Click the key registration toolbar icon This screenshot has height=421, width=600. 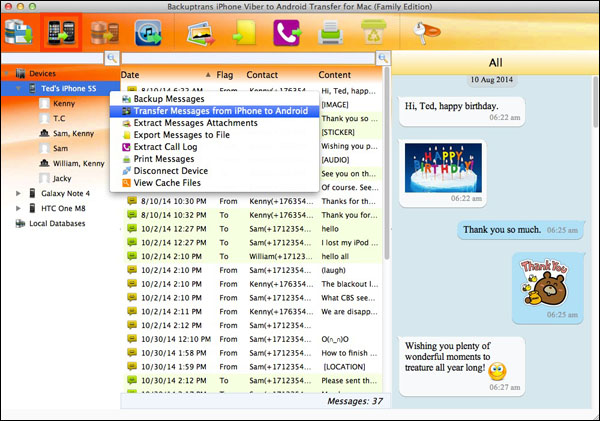[426, 32]
